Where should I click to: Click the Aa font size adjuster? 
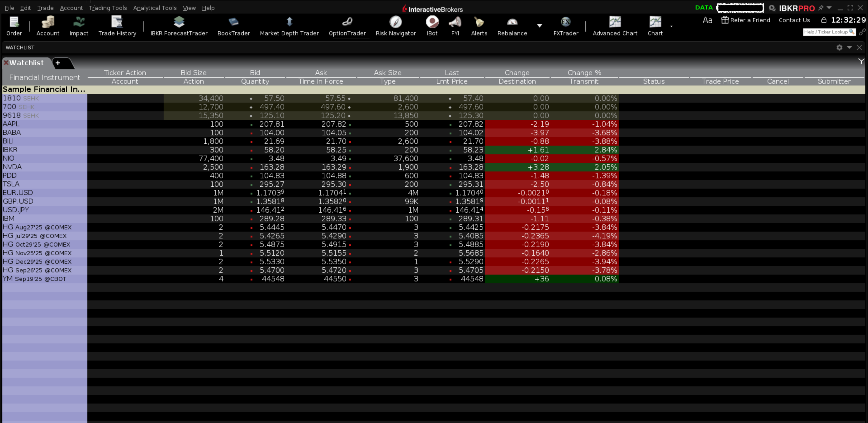(x=707, y=20)
